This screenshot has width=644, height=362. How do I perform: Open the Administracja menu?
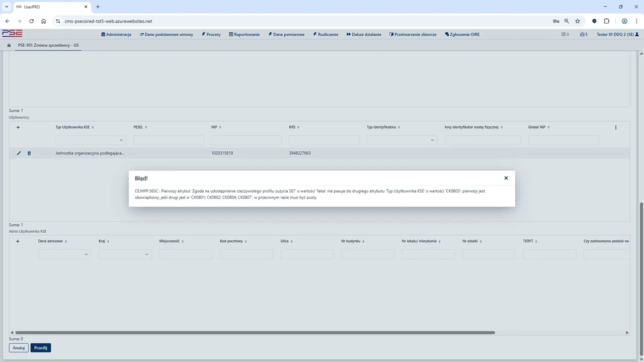coord(116,35)
